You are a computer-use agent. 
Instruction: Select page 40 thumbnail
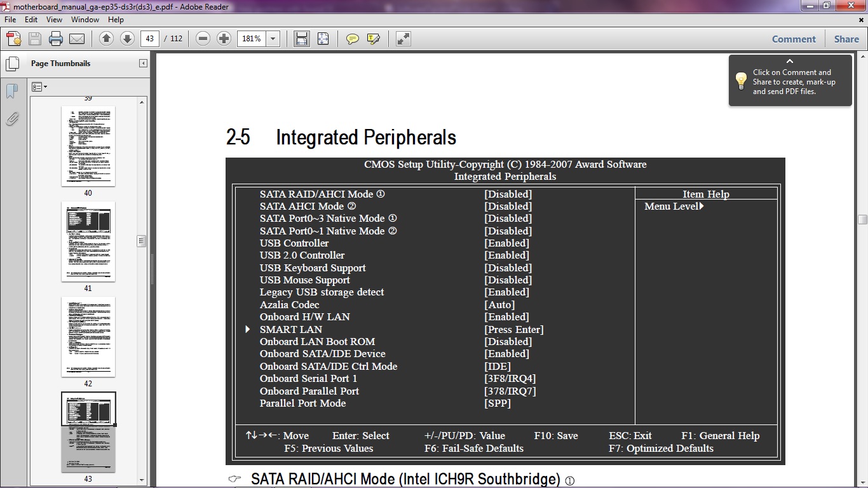(88, 146)
